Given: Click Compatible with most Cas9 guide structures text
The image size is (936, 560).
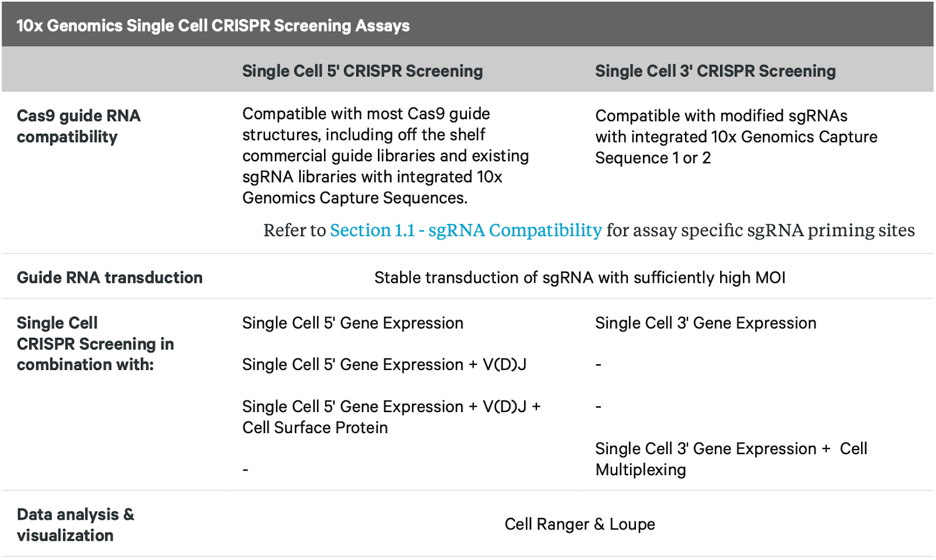Looking at the screenshot, I should coord(366,124).
